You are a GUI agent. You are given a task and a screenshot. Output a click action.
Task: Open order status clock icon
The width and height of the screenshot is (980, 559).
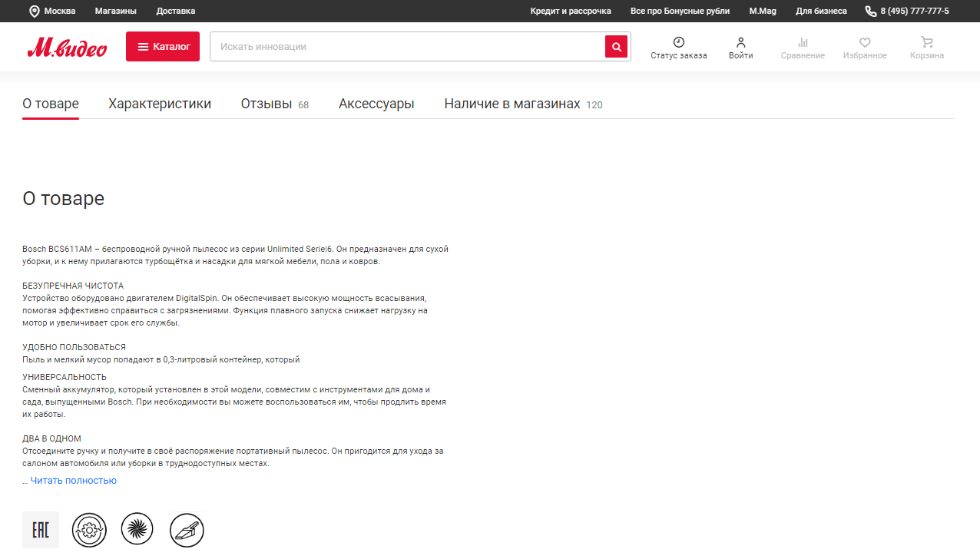tap(679, 42)
